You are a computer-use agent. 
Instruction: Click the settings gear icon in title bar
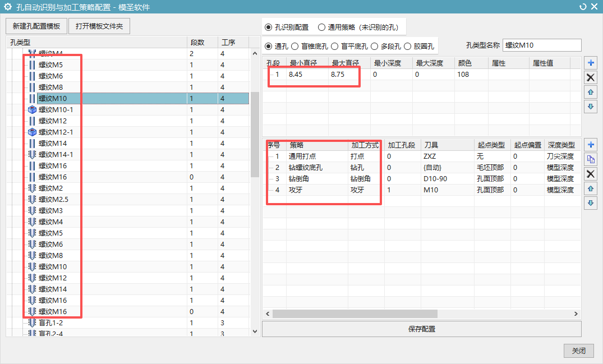8,7
